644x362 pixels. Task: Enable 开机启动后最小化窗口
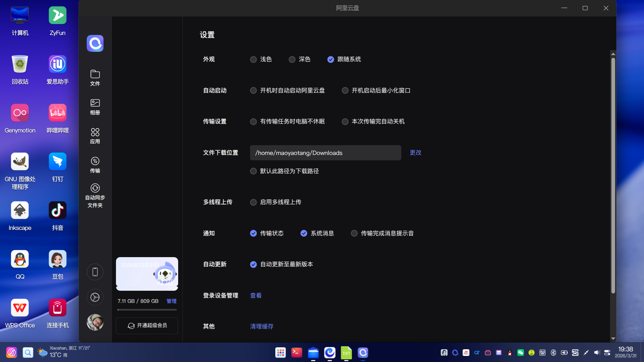[376, 90]
